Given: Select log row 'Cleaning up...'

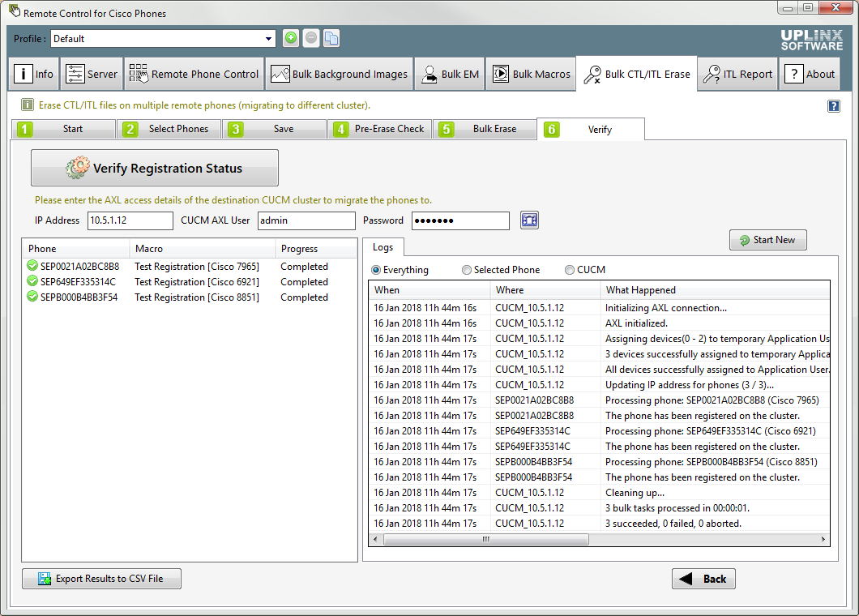Looking at the screenshot, I should click(600, 493).
